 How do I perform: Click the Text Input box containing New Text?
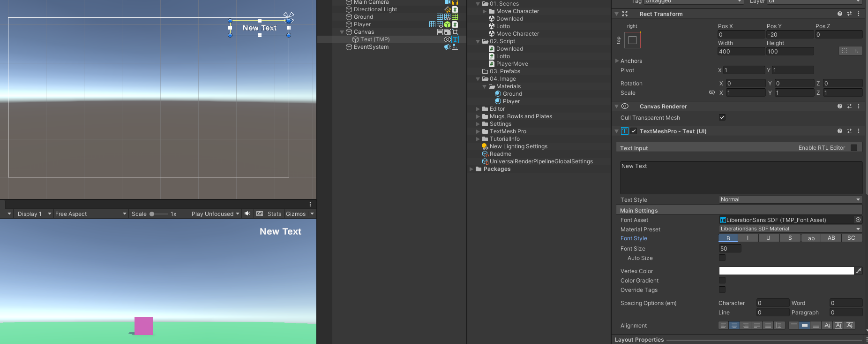click(x=741, y=177)
